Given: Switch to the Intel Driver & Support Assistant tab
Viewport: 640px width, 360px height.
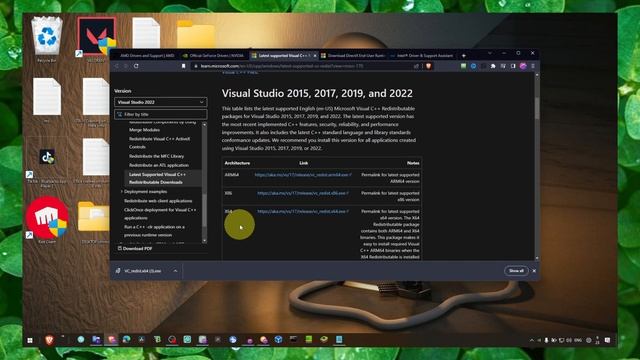Looking at the screenshot, I should [422, 56].
